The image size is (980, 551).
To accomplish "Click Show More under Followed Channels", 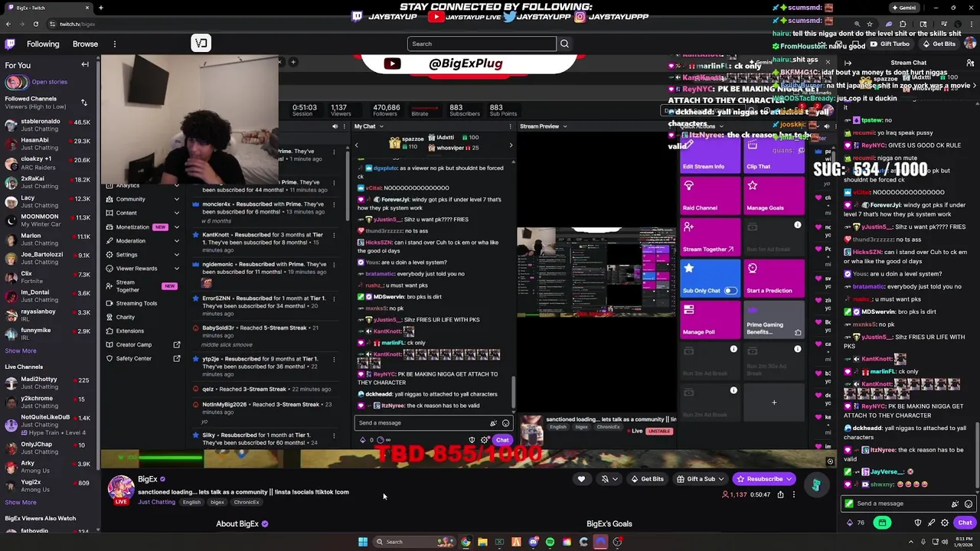I will 21,350.
